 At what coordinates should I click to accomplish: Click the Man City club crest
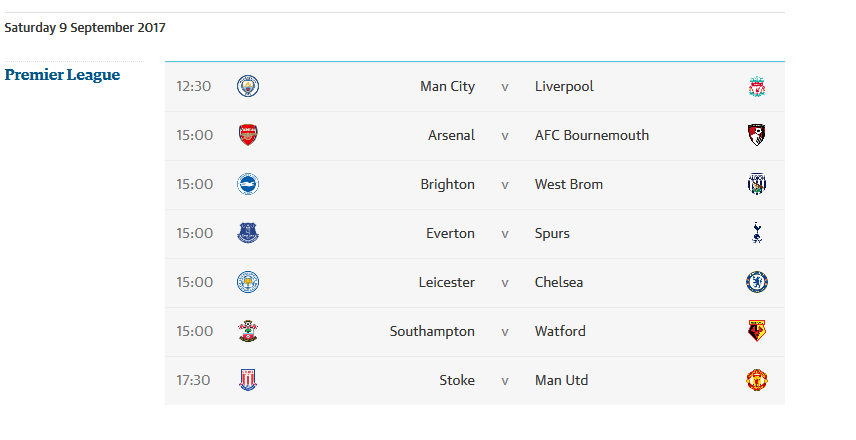pyautogui.click(x=247, y=87)
